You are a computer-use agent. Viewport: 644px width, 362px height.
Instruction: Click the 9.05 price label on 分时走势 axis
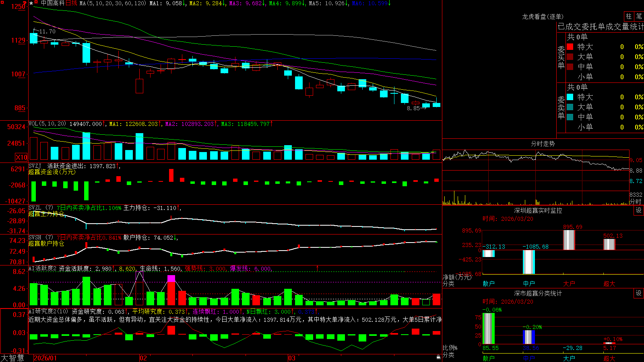tap(636, 160)
